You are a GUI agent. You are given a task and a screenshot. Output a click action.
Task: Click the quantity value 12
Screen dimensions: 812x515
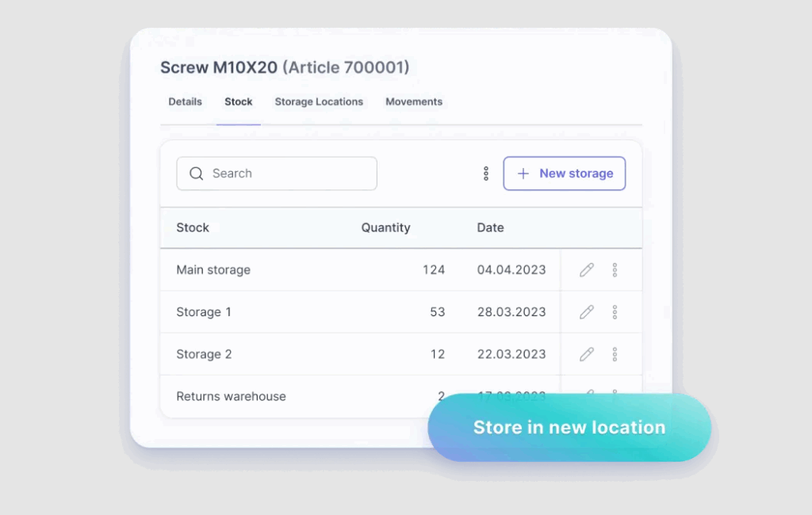(438, 354)
